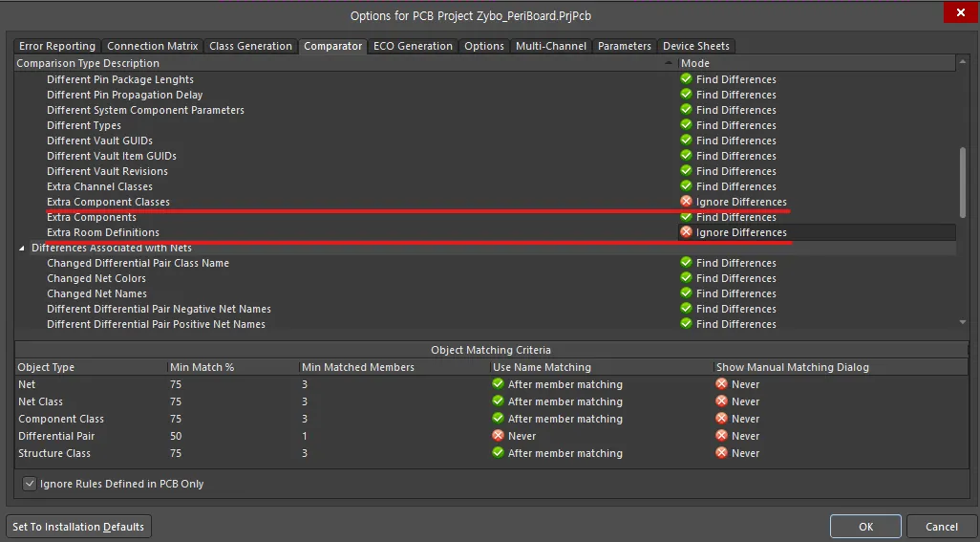This screenshot has width=980, height=542.
Task: Click green check icon for Extra Components row
Action: pyautogui.click(x=686, y=217)
